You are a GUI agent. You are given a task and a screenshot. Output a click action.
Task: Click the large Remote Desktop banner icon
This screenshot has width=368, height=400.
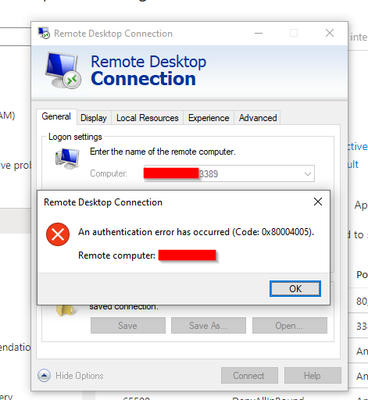tap(63, 70)
